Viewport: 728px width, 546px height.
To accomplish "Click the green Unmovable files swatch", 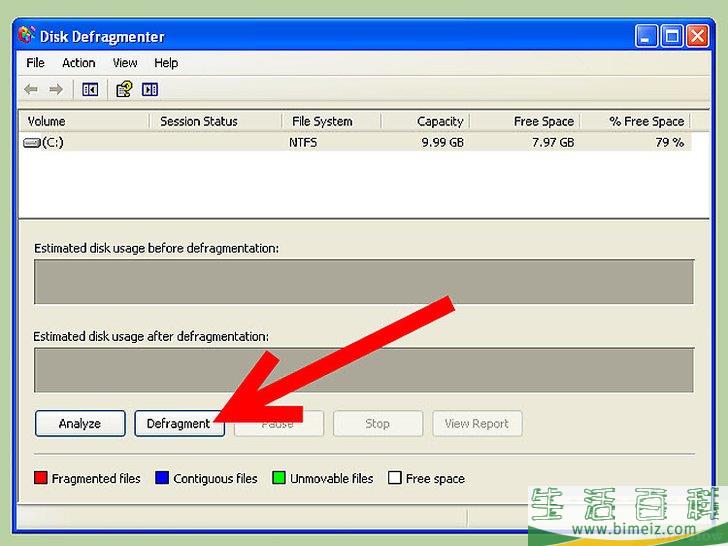I will 279,478.
